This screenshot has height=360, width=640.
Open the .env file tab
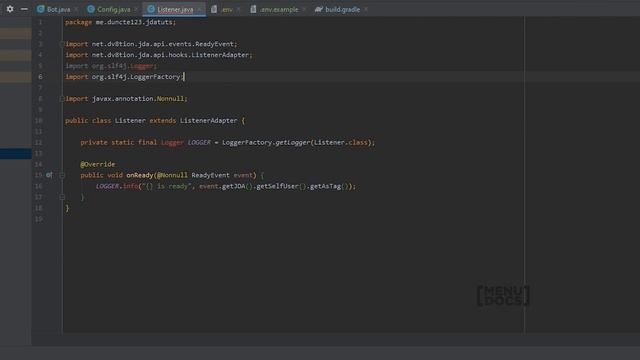coord(227,9)
